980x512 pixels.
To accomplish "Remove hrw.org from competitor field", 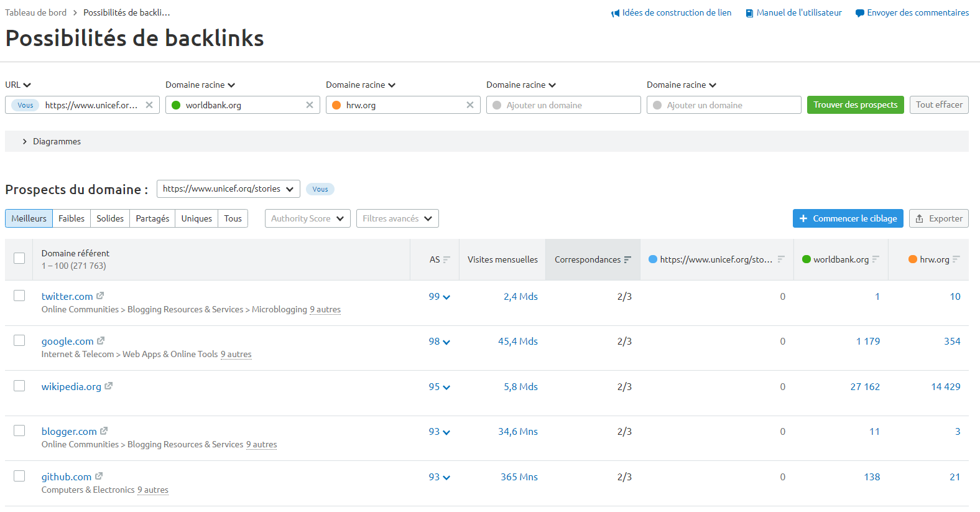I will click(x=470, y=105).
